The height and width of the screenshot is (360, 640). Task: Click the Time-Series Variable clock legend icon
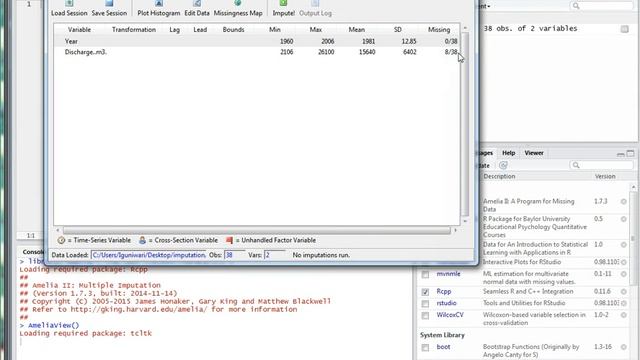[x=61, y=240]
